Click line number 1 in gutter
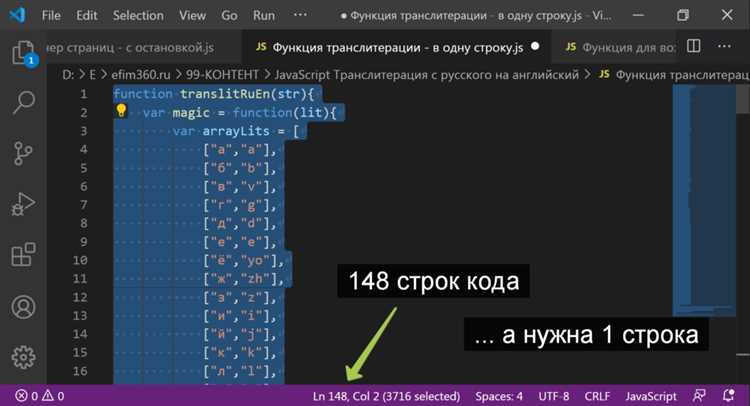This screenshot has height=406, width=750. pyautogui.click(x=84, y=94)
